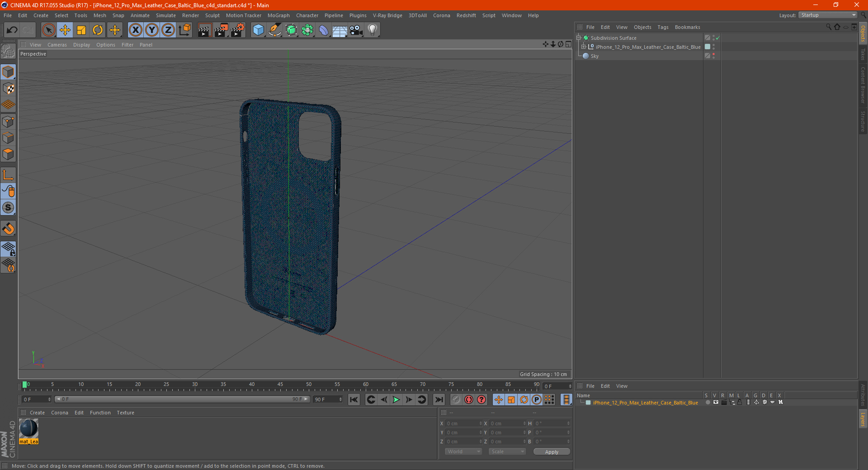
Task: Click the Undo arrow icon
Action: (x=12, y=30)
